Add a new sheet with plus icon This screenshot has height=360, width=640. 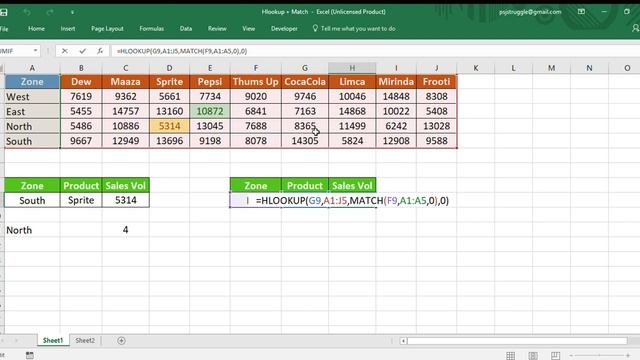pos(121,340)
